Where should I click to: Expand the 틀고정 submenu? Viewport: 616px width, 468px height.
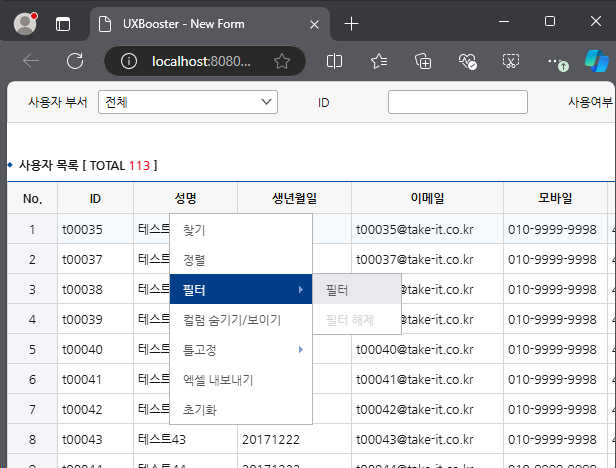pos(241,349)
